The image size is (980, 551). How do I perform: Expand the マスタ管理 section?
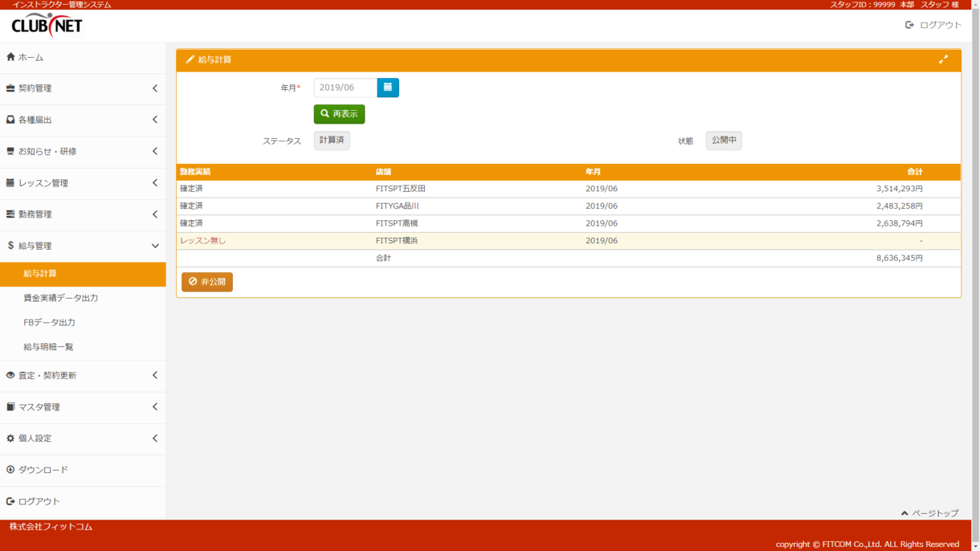(x=82, y=407)
